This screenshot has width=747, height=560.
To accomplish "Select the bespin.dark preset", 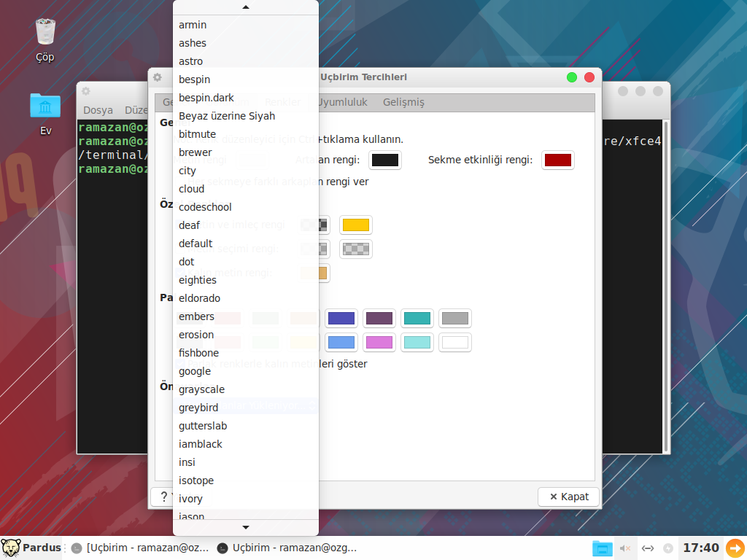I will 246,98.
